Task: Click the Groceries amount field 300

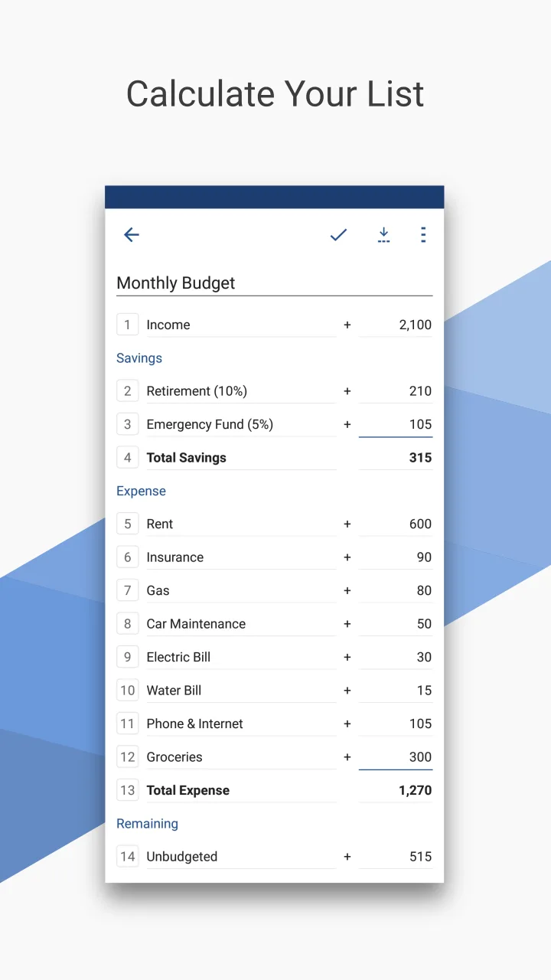Action: pyautogui.click(x=396, y=757)
